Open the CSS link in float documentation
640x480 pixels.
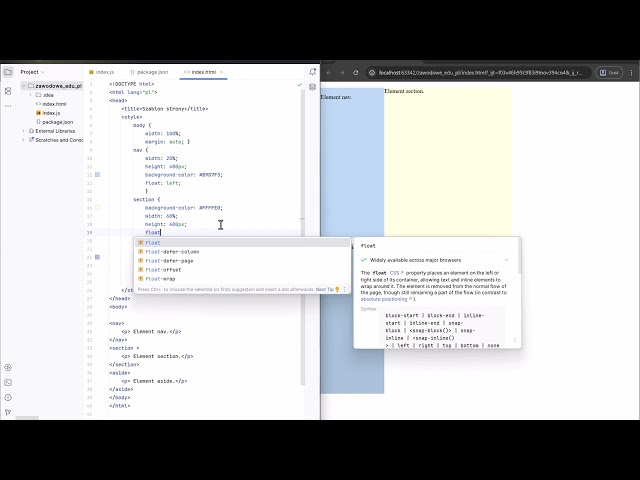(x=396, y=273)
